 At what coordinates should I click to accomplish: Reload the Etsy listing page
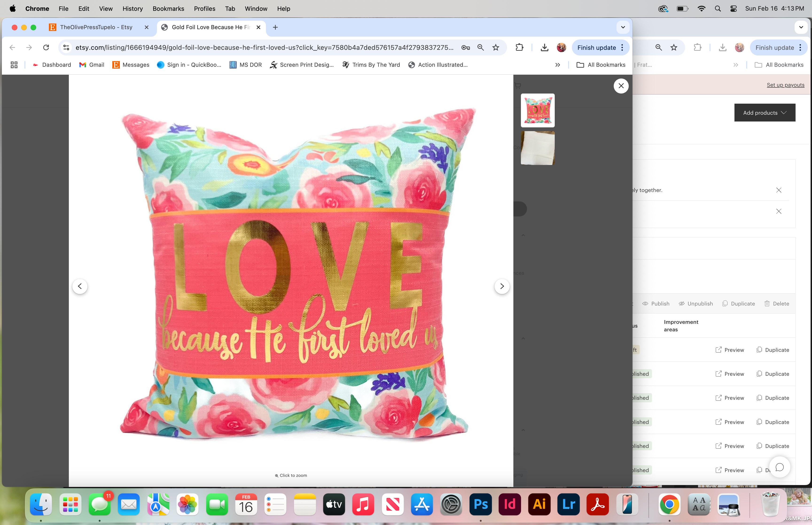(46, 47)
